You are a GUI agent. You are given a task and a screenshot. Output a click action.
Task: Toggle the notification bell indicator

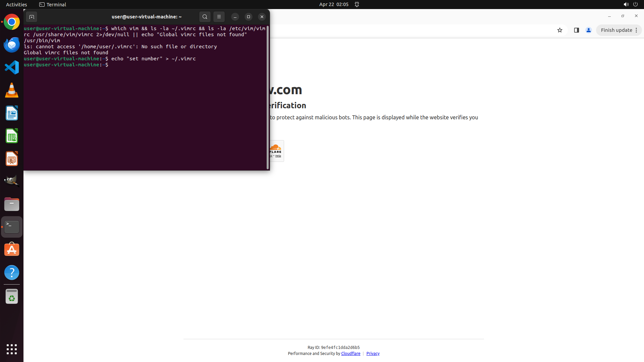coord(357,4)
